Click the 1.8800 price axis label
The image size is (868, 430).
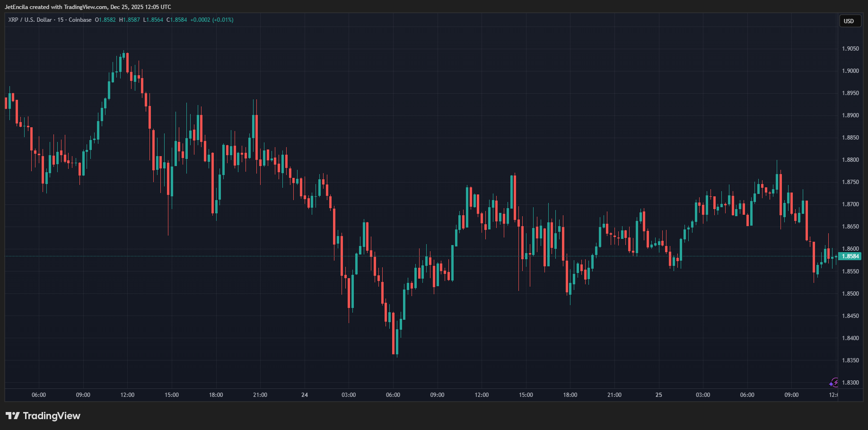point(850,160)
